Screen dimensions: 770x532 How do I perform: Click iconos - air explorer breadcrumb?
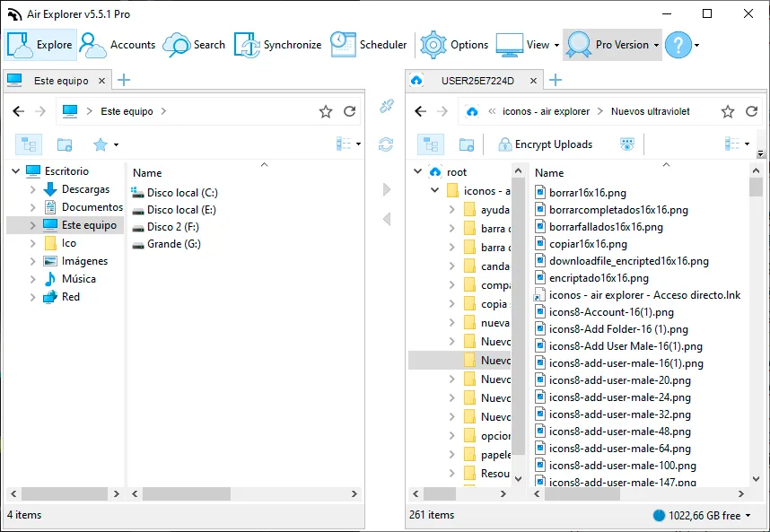click(546, 111)
